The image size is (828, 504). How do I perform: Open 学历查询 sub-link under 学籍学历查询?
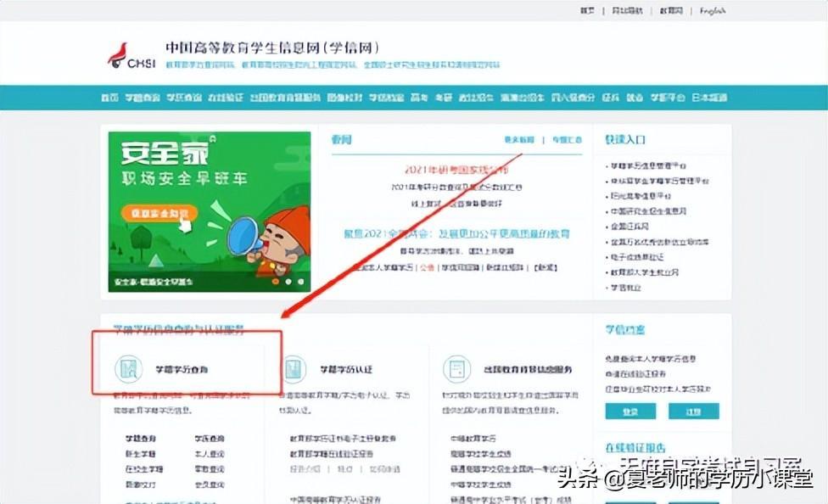coord(210,439)
